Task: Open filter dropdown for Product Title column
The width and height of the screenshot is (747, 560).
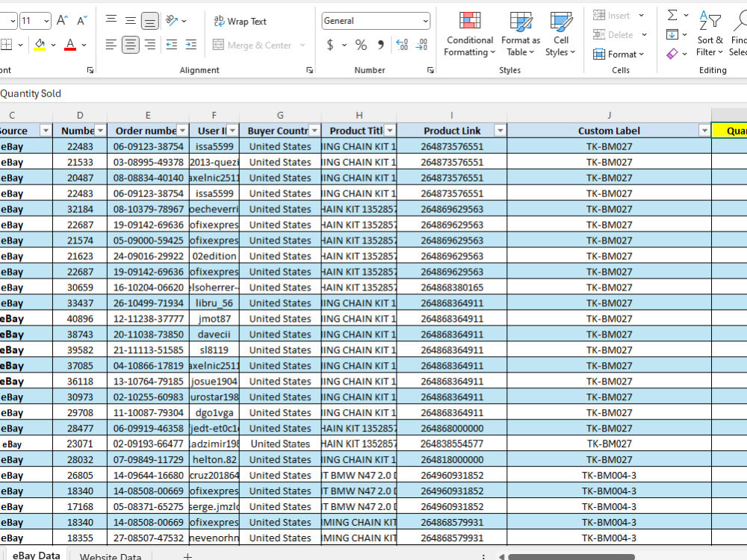Action: (x=390, y=131)
